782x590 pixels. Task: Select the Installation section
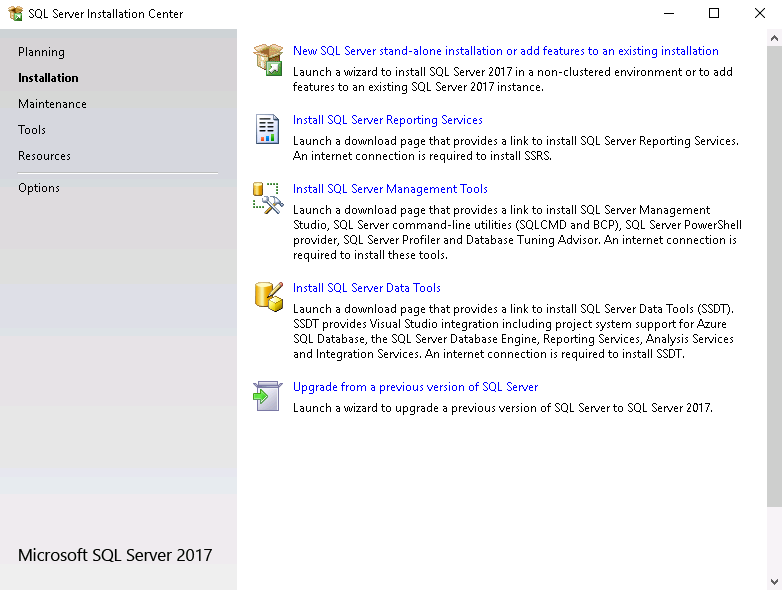click(x=48, y=78)
